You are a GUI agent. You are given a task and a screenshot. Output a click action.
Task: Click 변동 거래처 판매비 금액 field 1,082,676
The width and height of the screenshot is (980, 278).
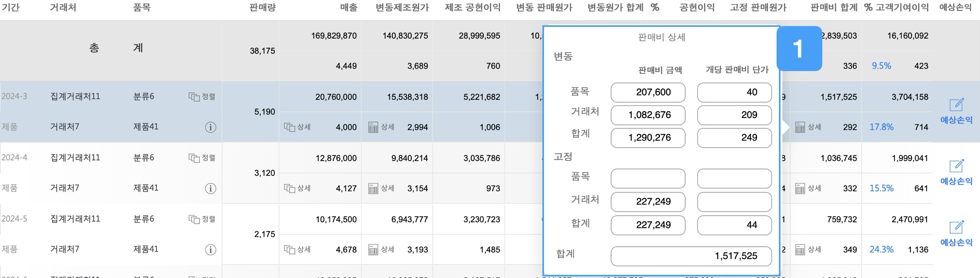pyautogui.click(x=648, y=115)
